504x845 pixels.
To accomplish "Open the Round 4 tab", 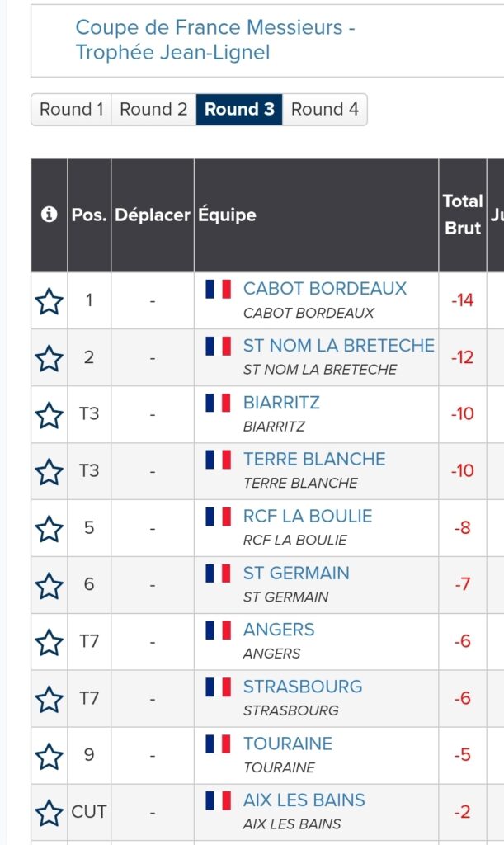I will click(x=325, y=109).
